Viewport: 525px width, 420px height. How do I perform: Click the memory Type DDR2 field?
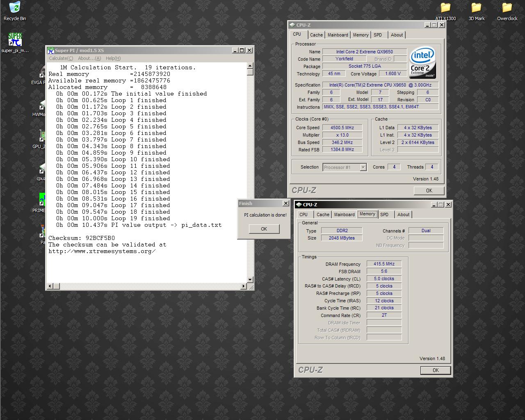pos(341,231)
